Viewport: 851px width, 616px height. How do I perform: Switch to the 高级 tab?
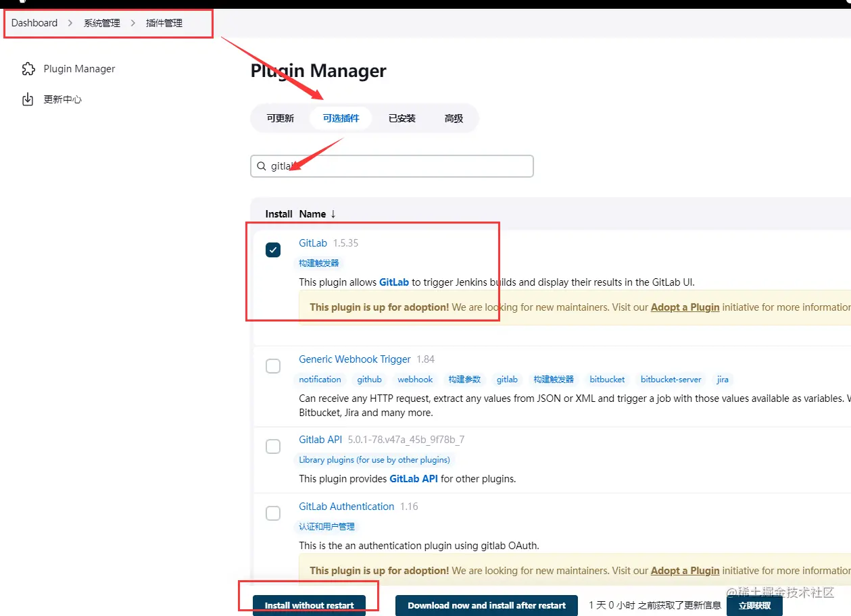(x=454, y=118)
